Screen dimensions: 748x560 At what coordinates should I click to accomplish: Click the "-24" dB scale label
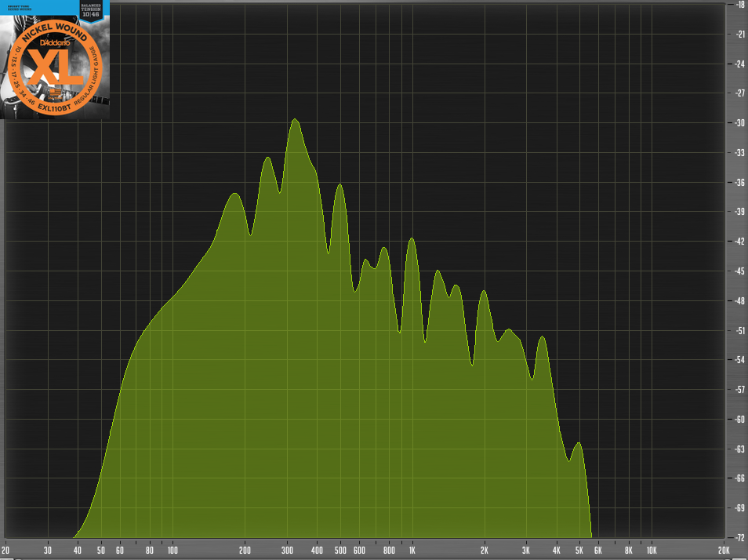click(739, 64)
